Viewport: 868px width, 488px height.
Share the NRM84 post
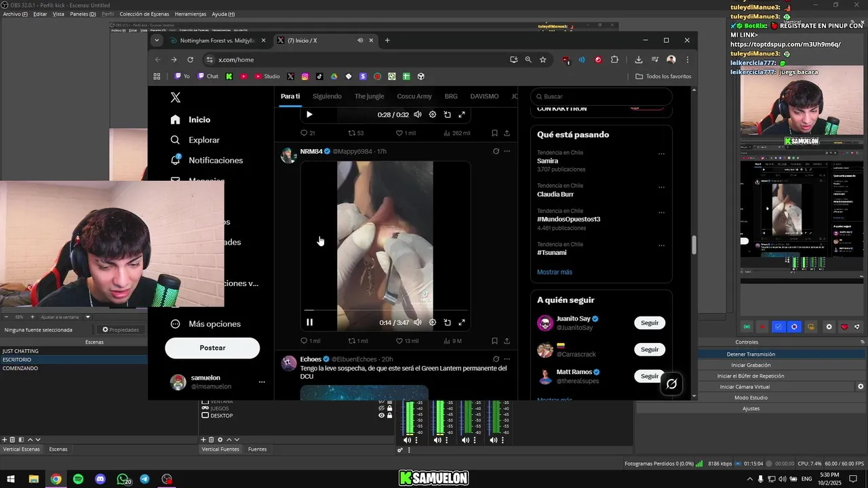[507, 341]
